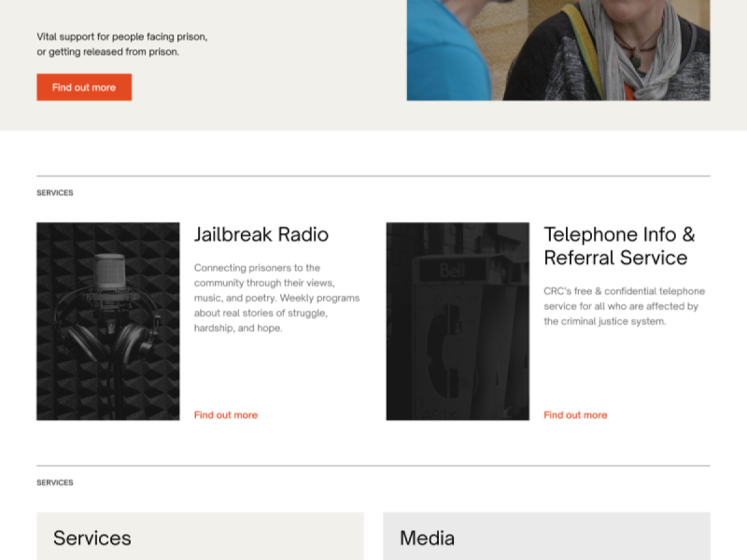This screenshot has height=560, width=747.
Task: Click the SERVICES label above Jailbreak Radio
Action: pyautogui.click(x=55, y=193)
